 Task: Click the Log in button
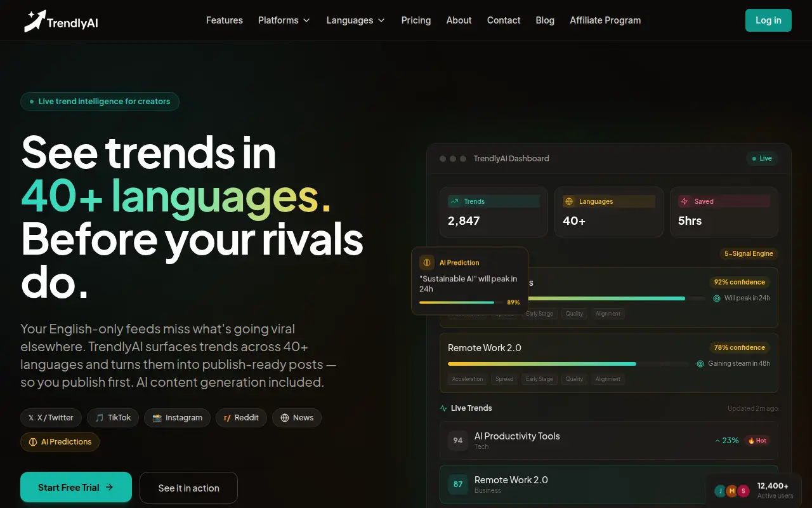click(768, 20)
